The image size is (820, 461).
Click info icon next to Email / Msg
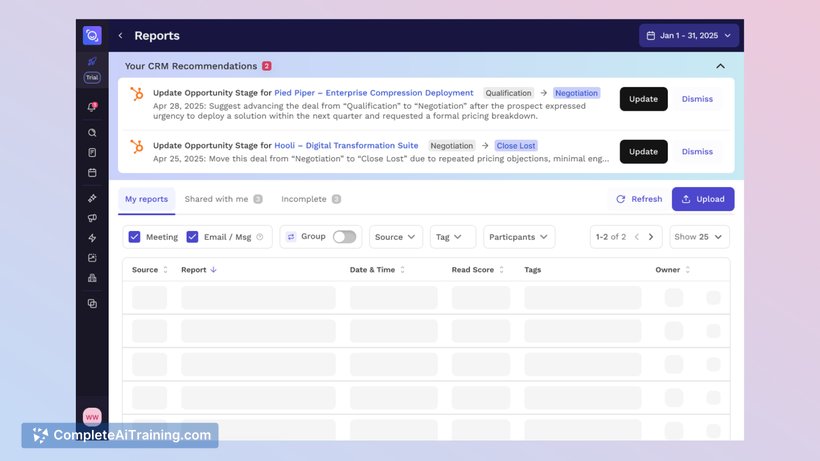[x=260, y=237]
